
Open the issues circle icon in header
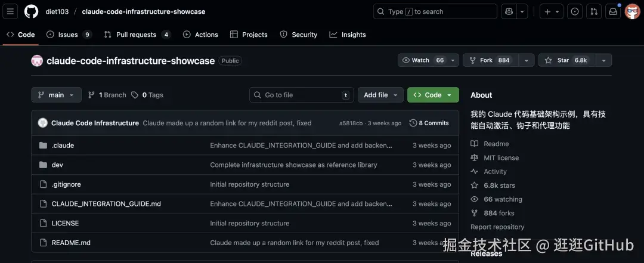pos(575,11)
